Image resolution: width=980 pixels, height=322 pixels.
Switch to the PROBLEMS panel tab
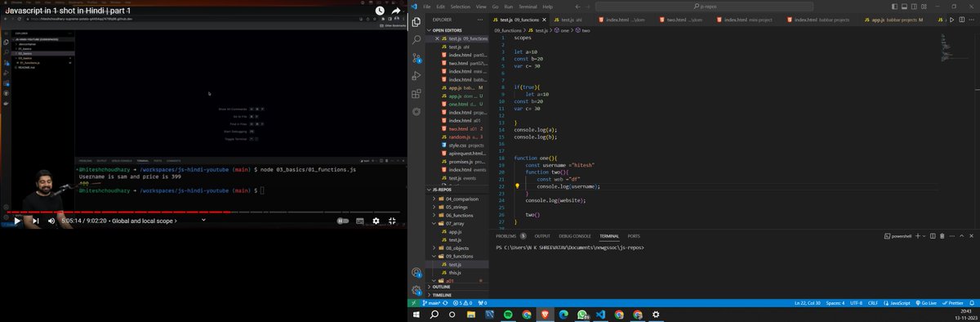click(511, 235)
